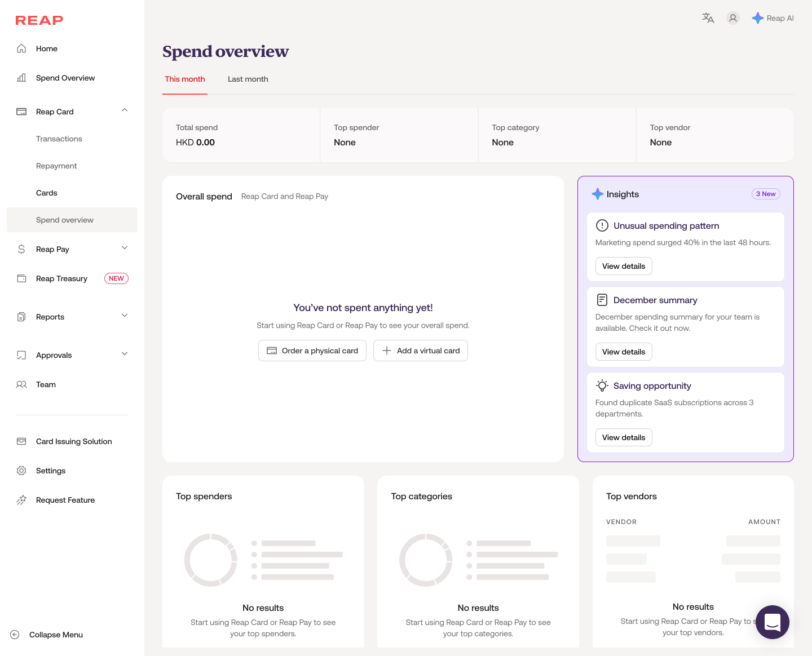Click the Home house icon

pyautogui.click(x=21, y=48)
